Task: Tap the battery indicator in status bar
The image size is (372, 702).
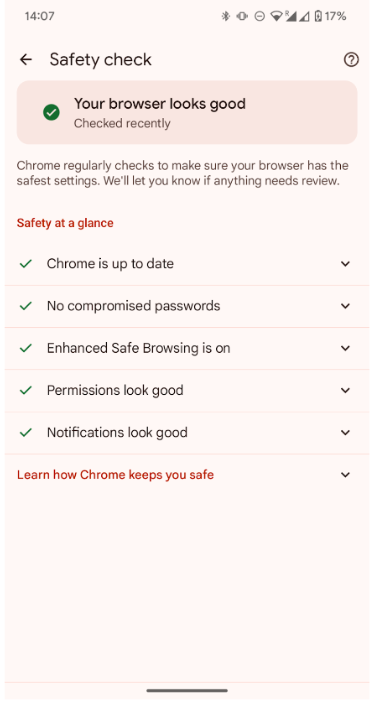Action: (x=318, y=17)
